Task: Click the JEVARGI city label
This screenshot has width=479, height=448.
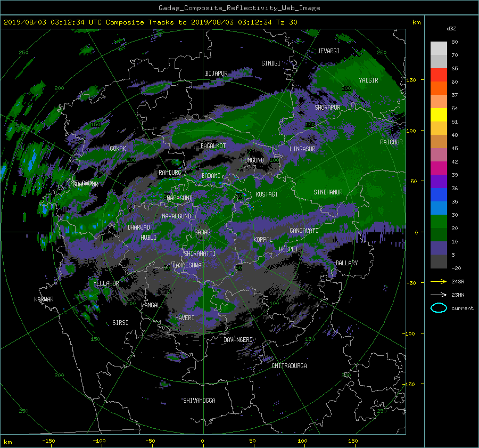Action: point(328,51)
